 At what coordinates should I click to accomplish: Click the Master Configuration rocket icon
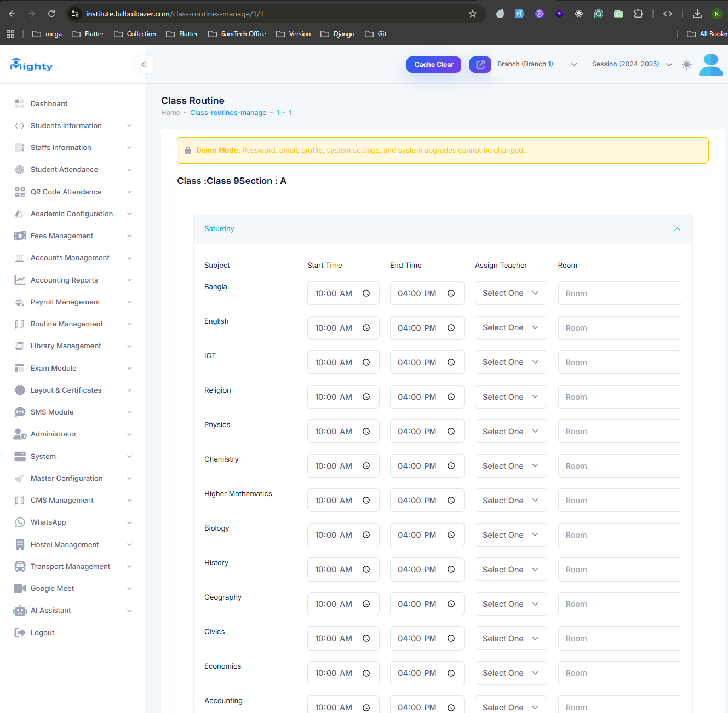20,478
